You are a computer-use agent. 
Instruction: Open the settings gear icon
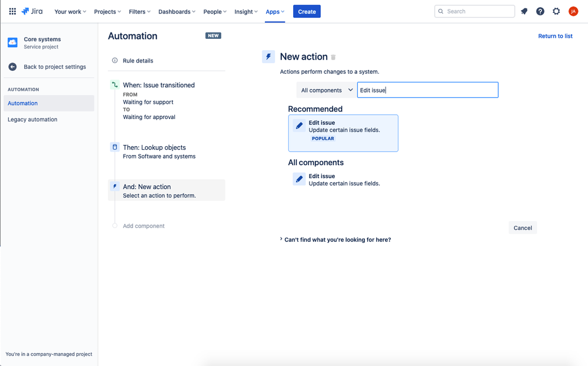556,11
